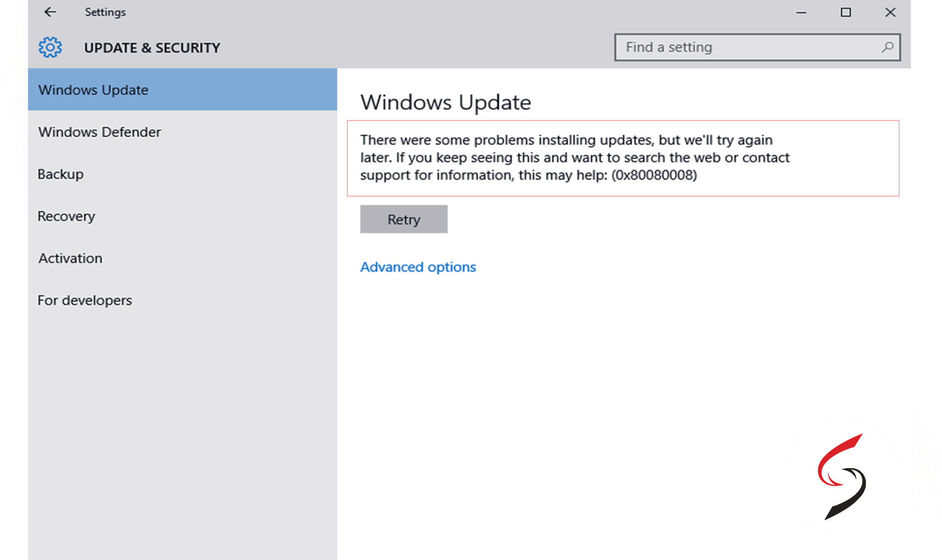
Task: Go back with the arrow icon
Action: point(50,12)
